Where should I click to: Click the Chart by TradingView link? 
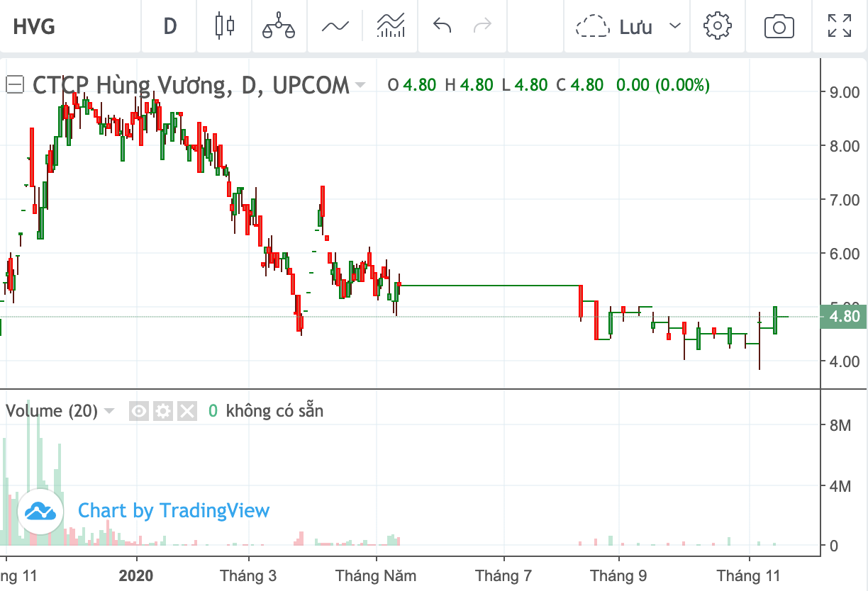tap(174, 511)
